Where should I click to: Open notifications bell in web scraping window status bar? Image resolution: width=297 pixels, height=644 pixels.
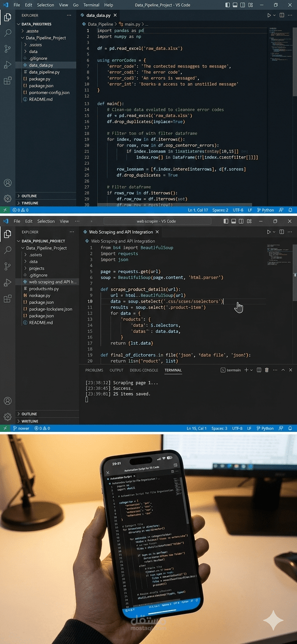[291, 428]
